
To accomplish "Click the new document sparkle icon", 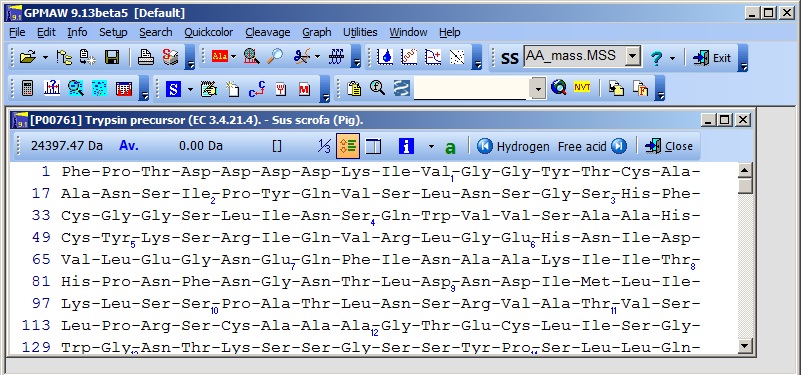I will point(233,88).
